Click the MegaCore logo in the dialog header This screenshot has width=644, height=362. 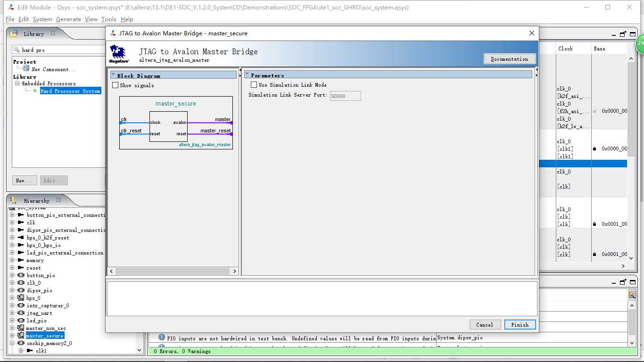(118, 54)
